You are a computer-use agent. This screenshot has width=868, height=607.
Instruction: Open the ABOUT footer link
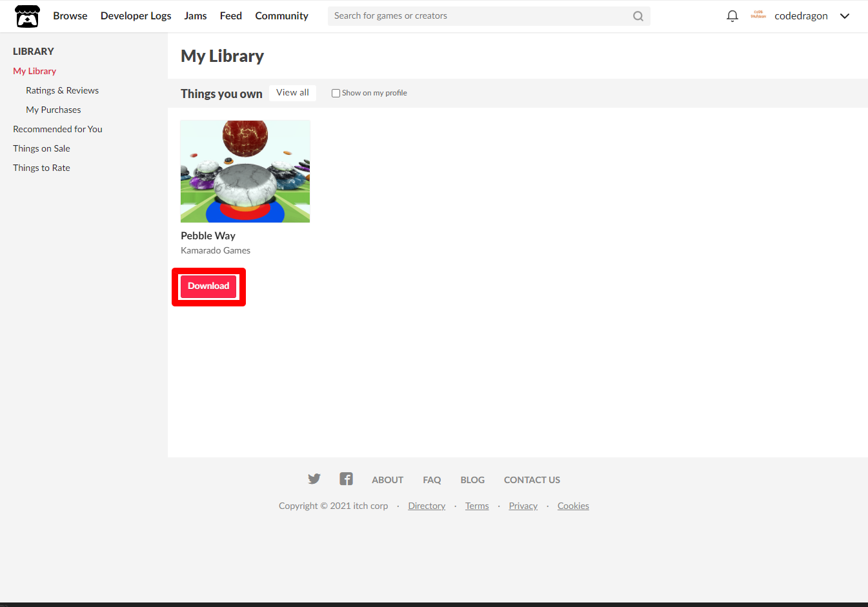[x=387, y=480]
